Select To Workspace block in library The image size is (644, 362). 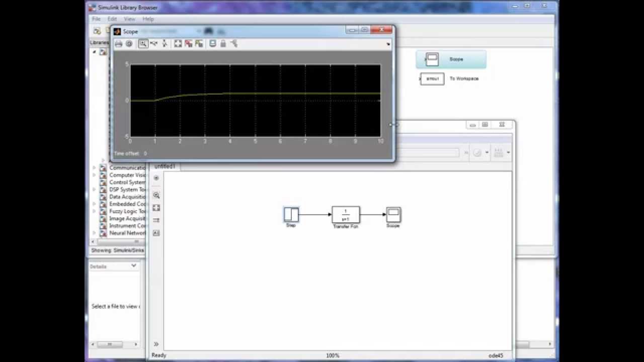coord(450,79)
